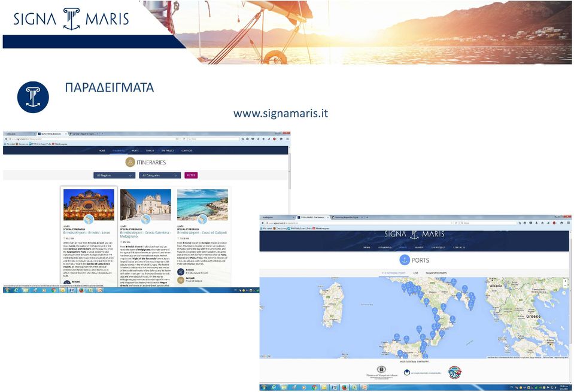Image resolution: width=574 pixels, height=392 pixels.
Task: Click the Windows Start button under the Ports window
Action: [x=263, y=388]
